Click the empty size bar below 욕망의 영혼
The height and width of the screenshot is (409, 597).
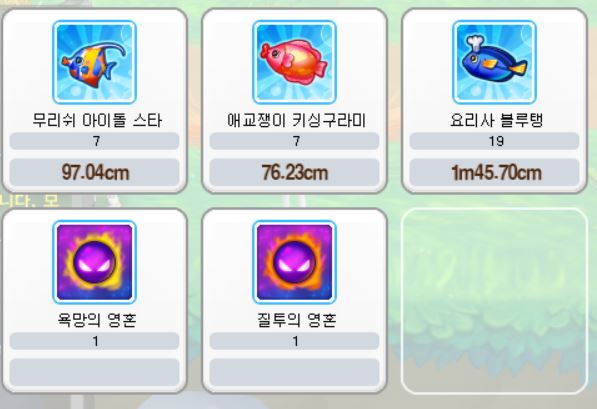point(94,372)
